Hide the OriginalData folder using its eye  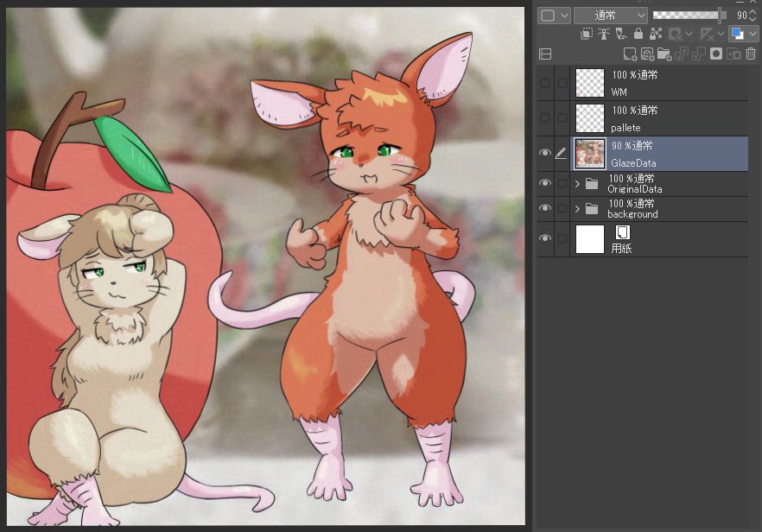[x=544, y=183]
